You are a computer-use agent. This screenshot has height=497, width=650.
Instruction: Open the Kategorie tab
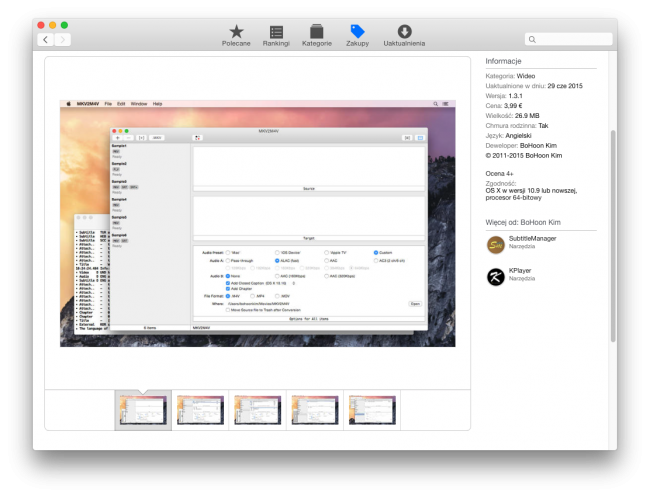317,36
